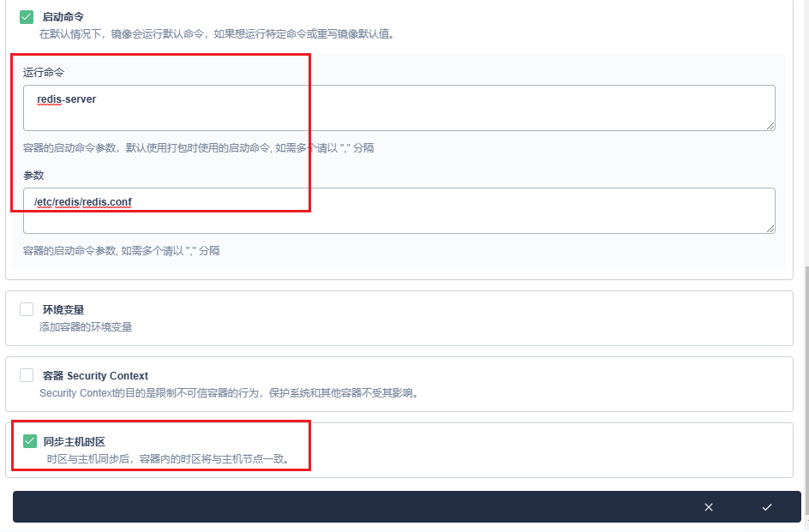This screenshot has width=809, height=532.
Task: Click the checkmark confirm icon in bottom bar
Action: 767,507
